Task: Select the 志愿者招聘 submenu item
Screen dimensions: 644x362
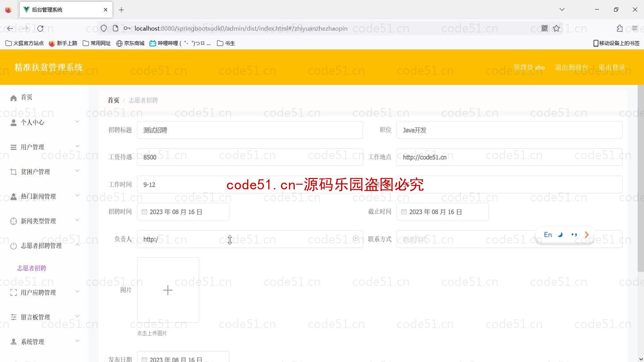Action: coord(32,268)
